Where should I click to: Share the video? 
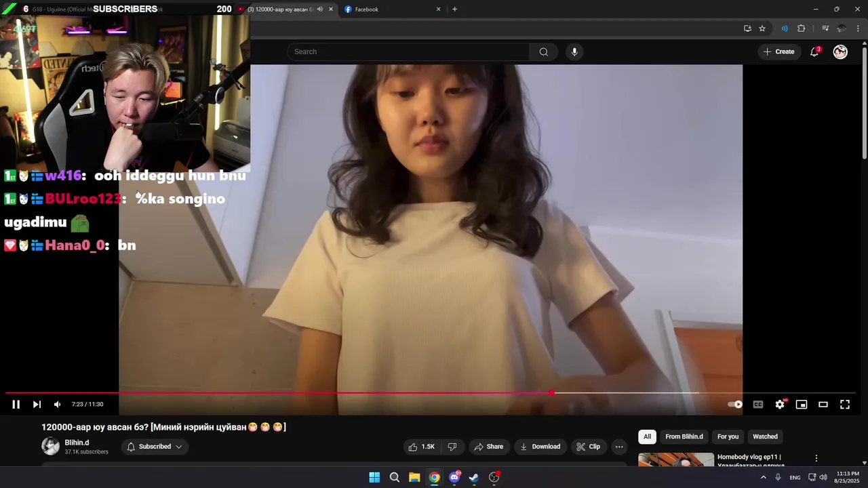[x=488, y=447]
